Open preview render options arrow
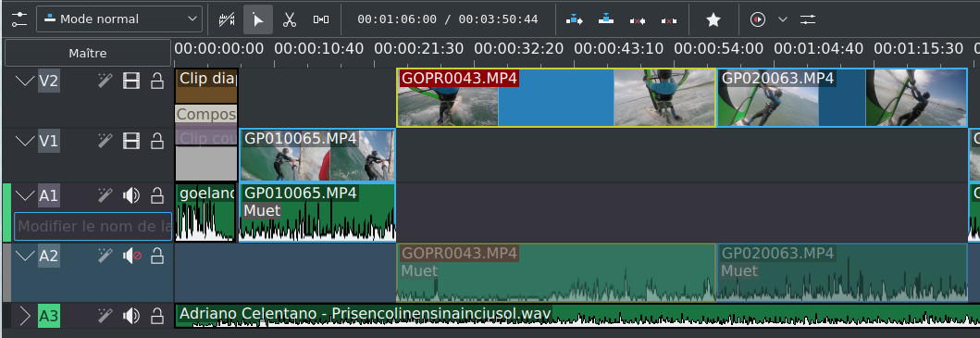 click(783, 19)
